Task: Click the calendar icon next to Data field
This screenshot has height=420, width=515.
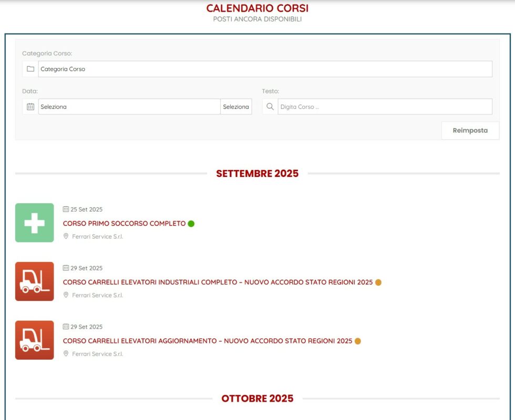Action: pyautogui.click(x=30, y=107)
